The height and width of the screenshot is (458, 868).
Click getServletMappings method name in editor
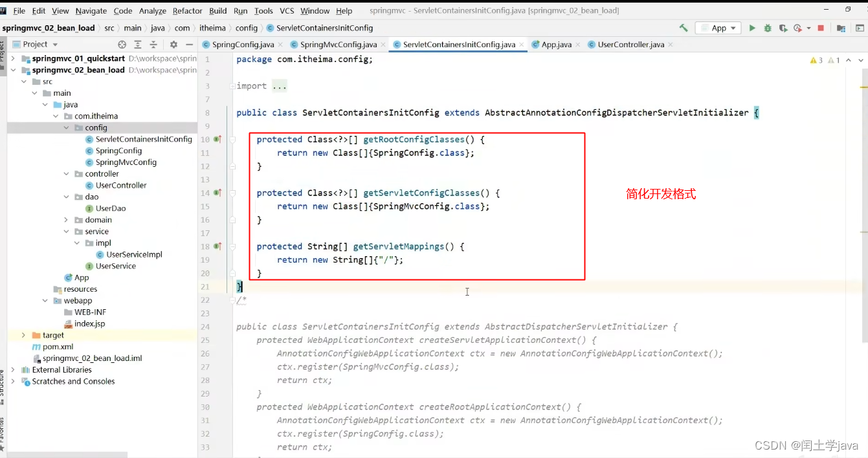tap(398, 246)
